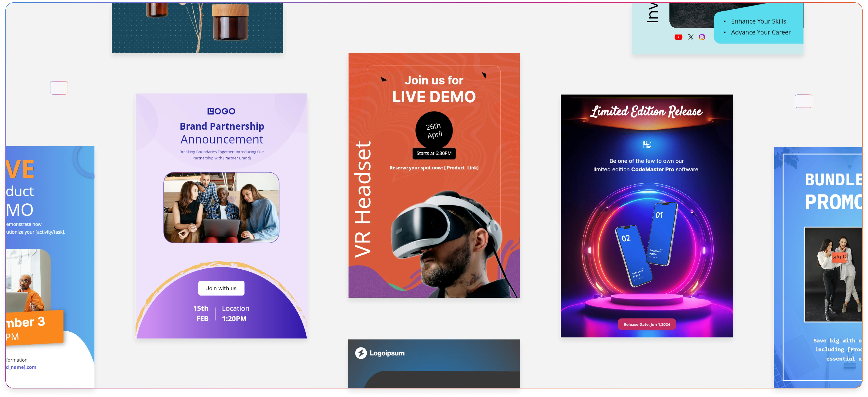Click the group photo in the Brand Partnership poster
Viewport: 868px width, 397px height.
[x=221, y=207]
